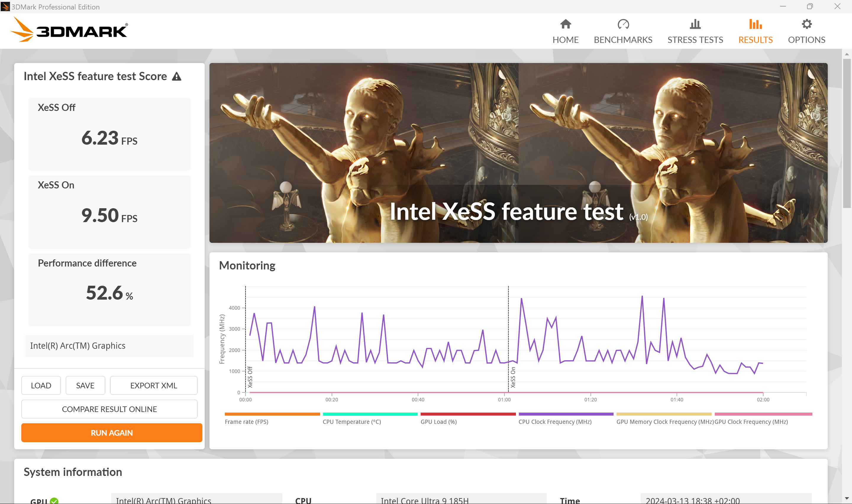Image resolution: width=852 pixels, height=504 pixels.
Task: Click the XeSS Off dashed marker in chart
Action: (246, 340)
